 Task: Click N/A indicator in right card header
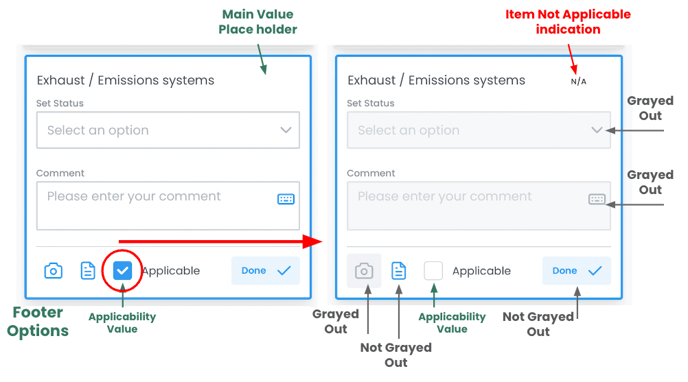click(578, 81)
